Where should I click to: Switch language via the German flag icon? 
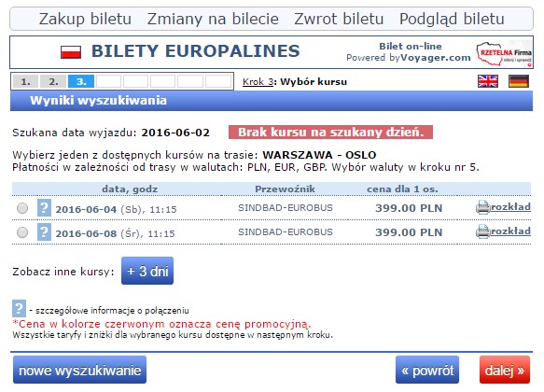click(518, 81)
